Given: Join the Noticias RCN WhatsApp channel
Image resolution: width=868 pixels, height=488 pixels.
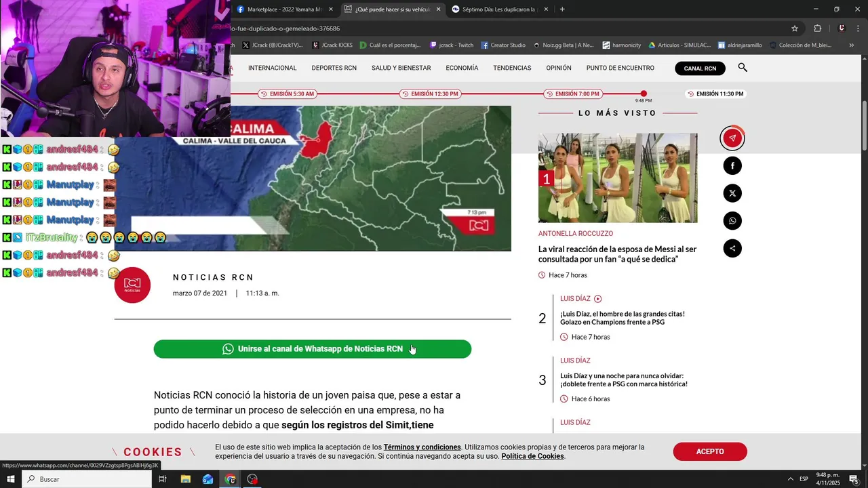Looking at the screenshot, I should 313,349.
